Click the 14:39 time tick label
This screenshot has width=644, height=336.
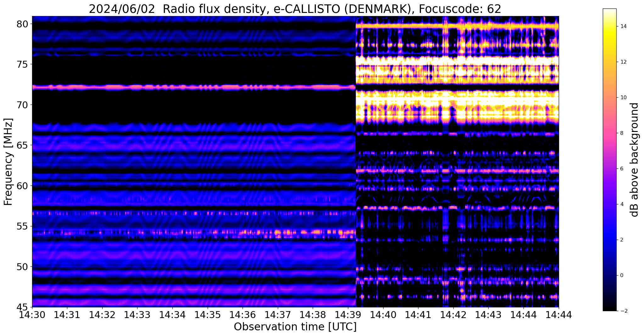click(x=348, y=315)
